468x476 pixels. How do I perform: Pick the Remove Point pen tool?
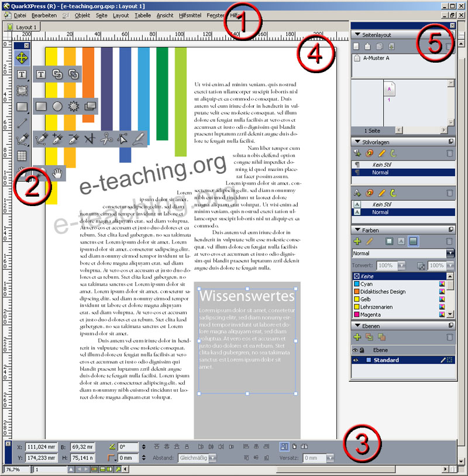coord(73,139)
